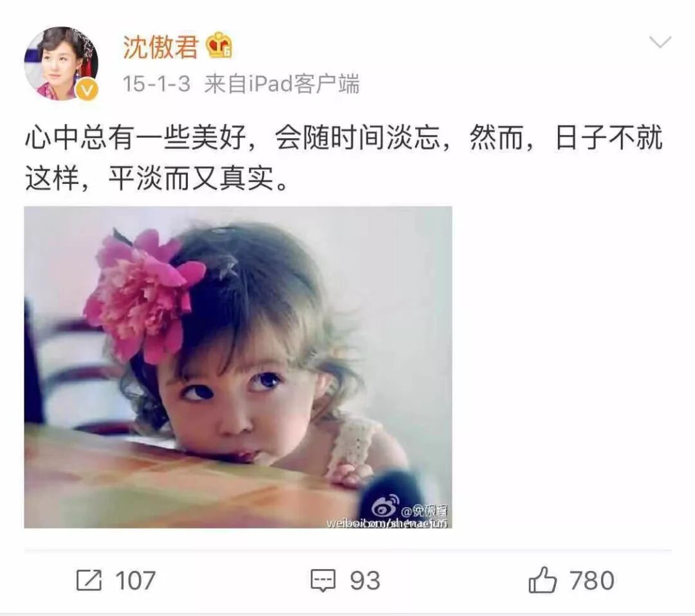
Task: Open 沈傲君 profile avatar
Action: [x=61, y=63]
